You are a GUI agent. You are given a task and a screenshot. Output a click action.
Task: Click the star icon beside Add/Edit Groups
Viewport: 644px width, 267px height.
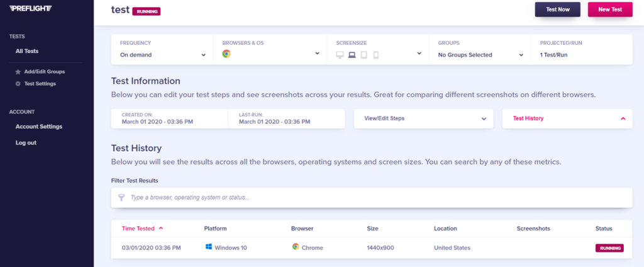[18, 72]
